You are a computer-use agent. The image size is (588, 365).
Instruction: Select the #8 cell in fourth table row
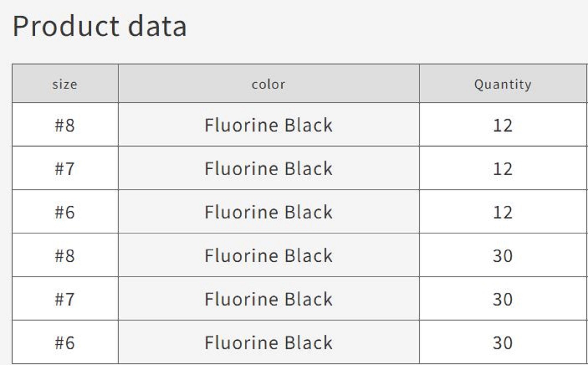(x=65, y=255)
